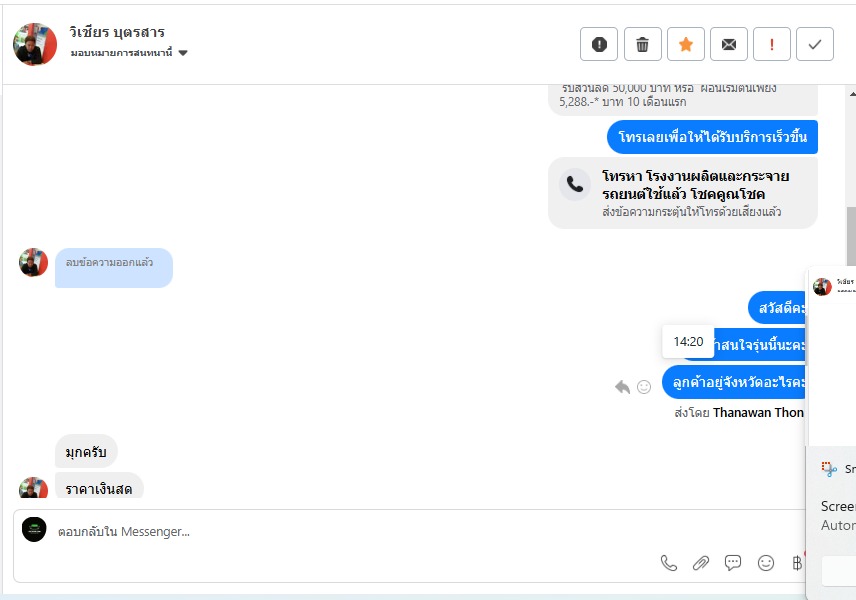This screenshot has width=856, height=600.
Task: Open วิเชียร บุตรสาร profile picture in header
Action: 35,44
